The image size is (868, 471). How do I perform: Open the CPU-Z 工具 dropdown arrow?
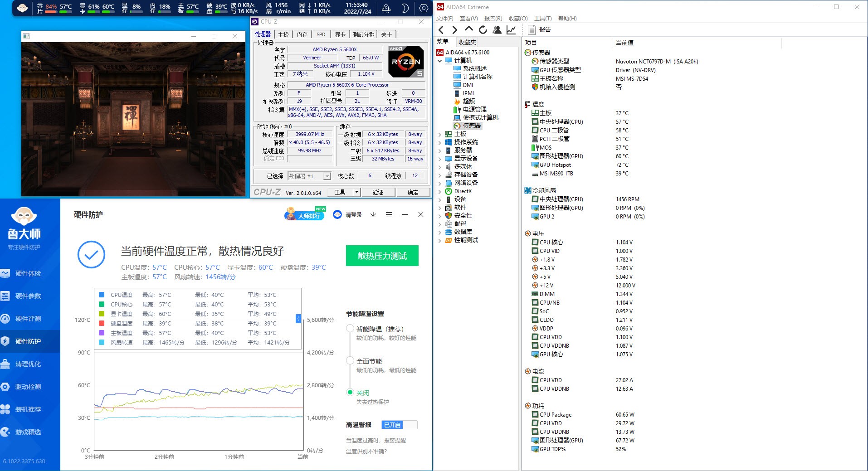[x=356, y=192]
